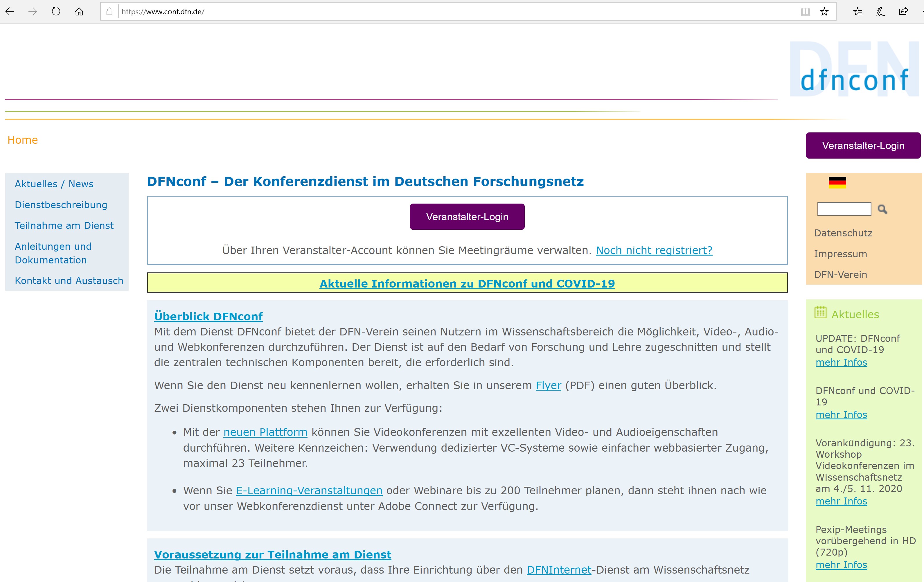The image size is (924, 582).
Task: Reload the page with refresh icon
Action: [x=56, y=12]
